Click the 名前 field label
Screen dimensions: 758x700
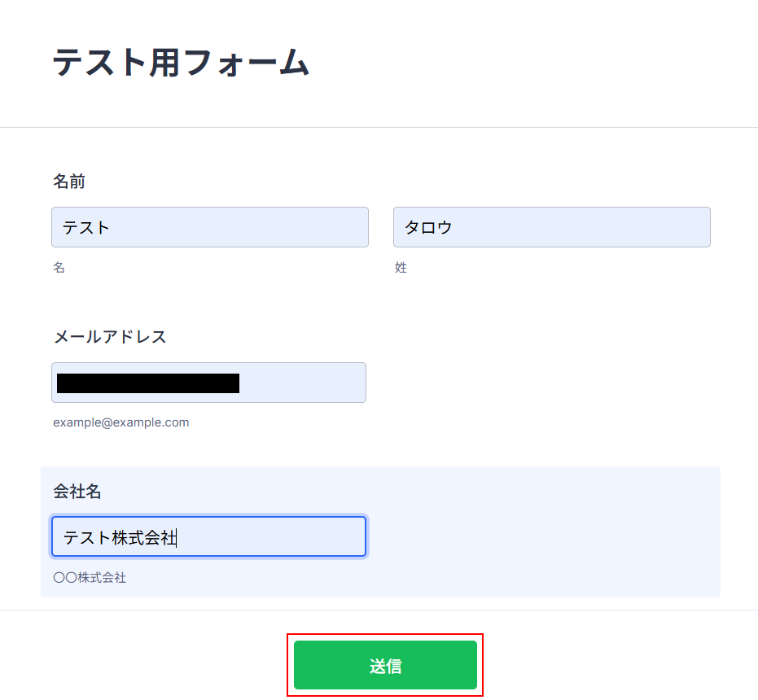[69, 182]
